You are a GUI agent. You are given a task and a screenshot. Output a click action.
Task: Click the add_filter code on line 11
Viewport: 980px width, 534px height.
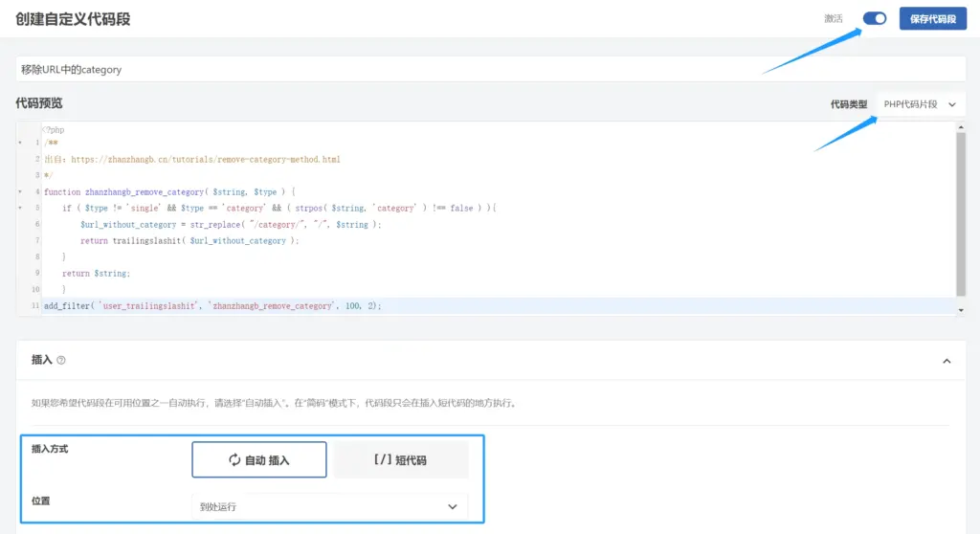click(x=212, y=306)
